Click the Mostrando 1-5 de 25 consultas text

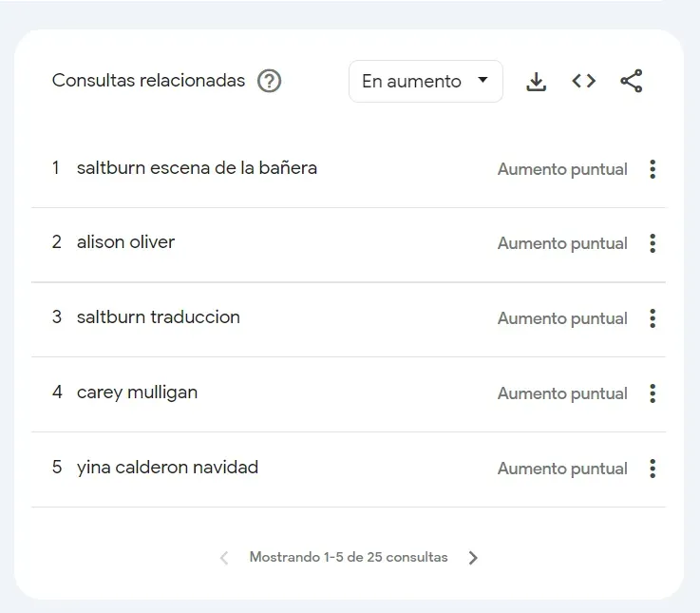349,558
